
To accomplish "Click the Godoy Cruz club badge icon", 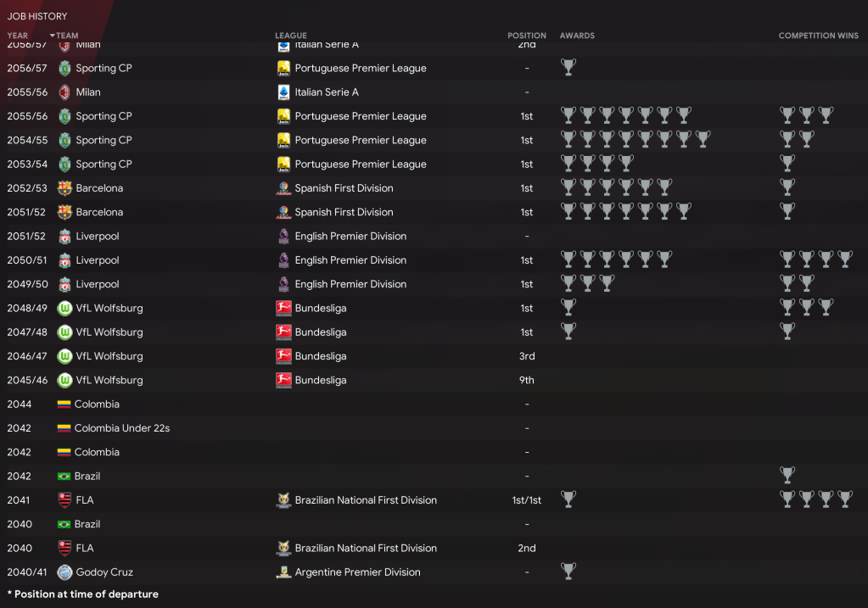I will [x=64, y=572].
